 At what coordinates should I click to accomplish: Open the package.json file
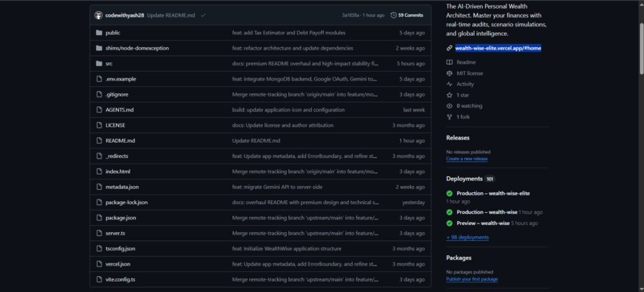121,218
